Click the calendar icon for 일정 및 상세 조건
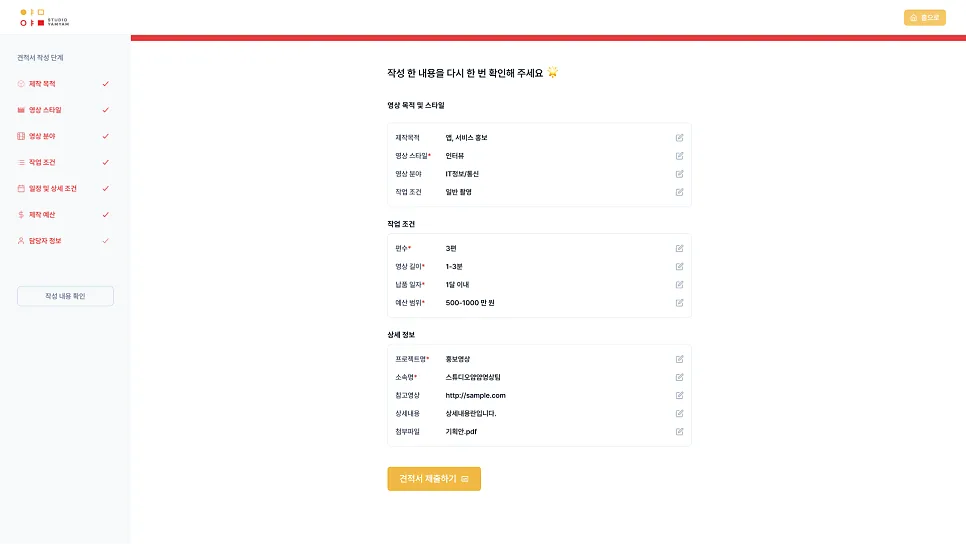This screenshot has width=966, height=544. pos(21,189)
